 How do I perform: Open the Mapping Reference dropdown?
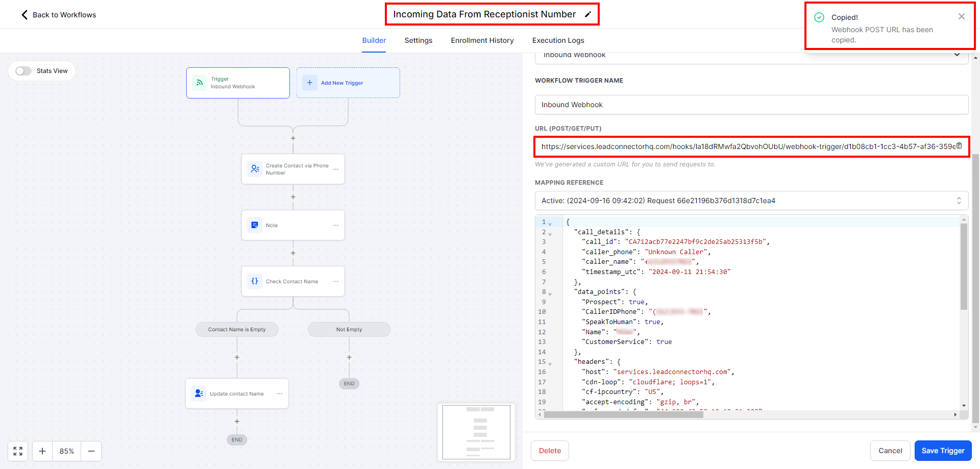751,201
